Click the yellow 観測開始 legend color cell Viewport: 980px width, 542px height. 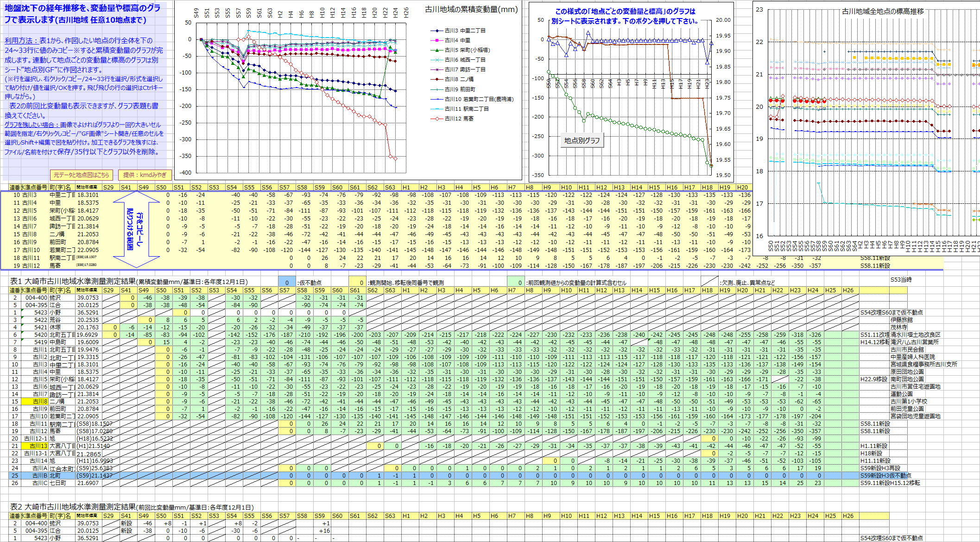(x=357, y=282)
